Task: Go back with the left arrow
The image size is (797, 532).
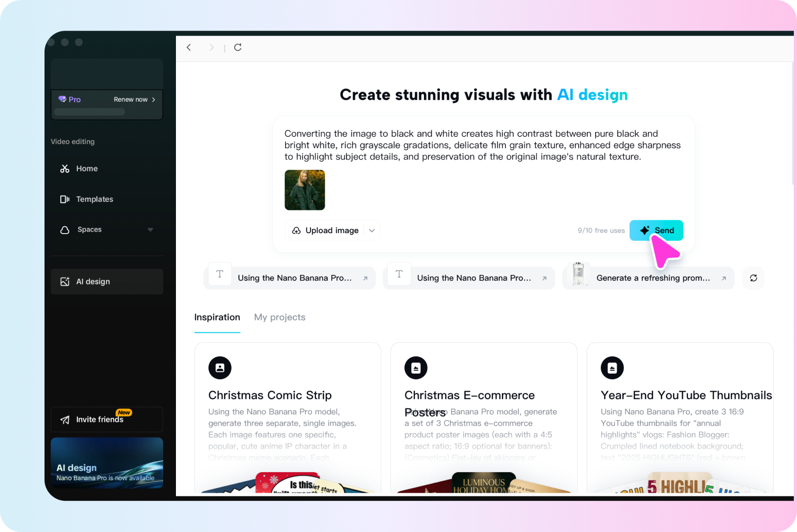Action: point(189,48)
